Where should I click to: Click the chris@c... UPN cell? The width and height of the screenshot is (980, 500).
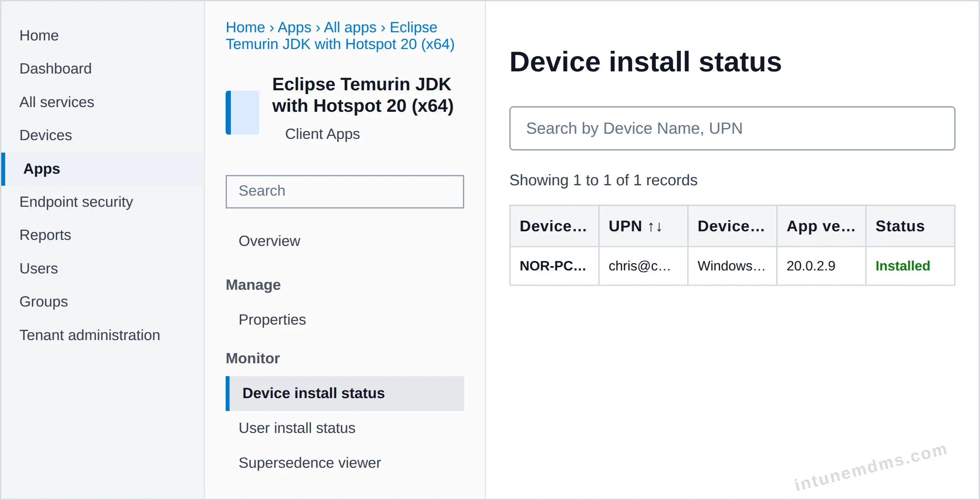point(643,266)
